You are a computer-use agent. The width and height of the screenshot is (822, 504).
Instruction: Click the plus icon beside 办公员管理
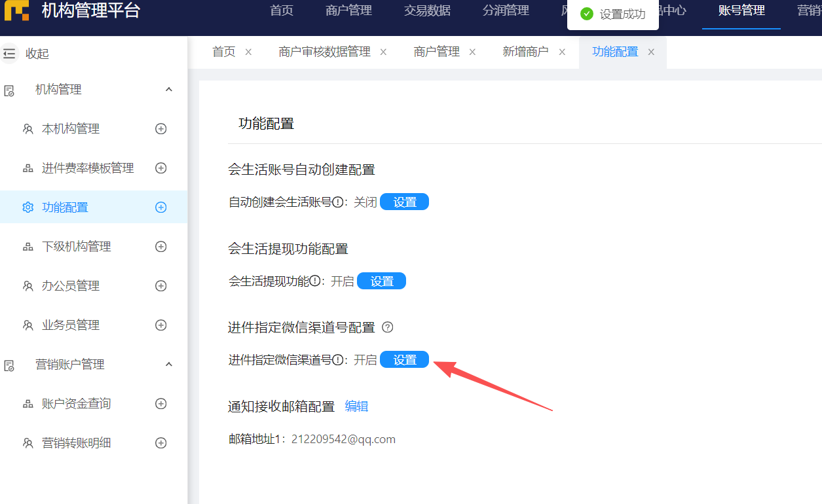[x=160, y=286]
